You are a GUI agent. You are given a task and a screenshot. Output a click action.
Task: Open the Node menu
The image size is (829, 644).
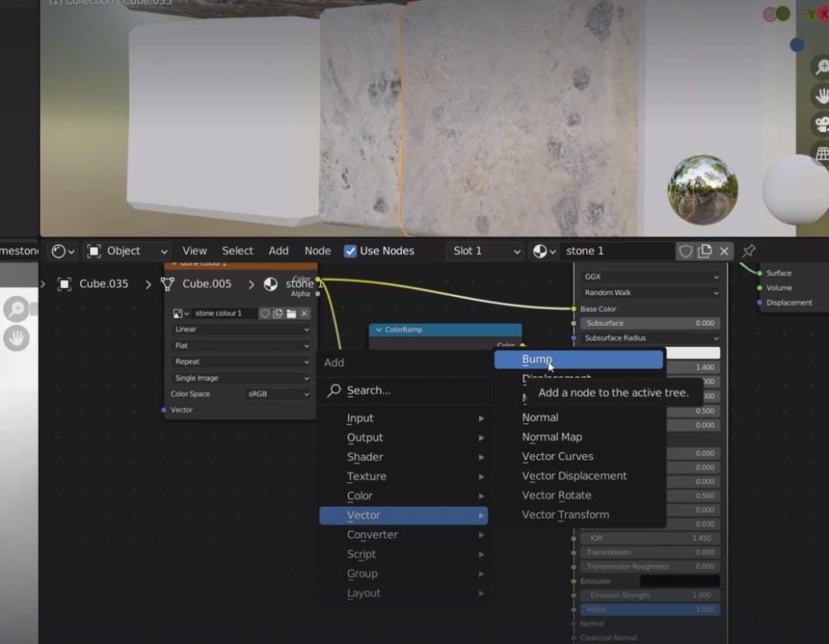coord(317,251)
